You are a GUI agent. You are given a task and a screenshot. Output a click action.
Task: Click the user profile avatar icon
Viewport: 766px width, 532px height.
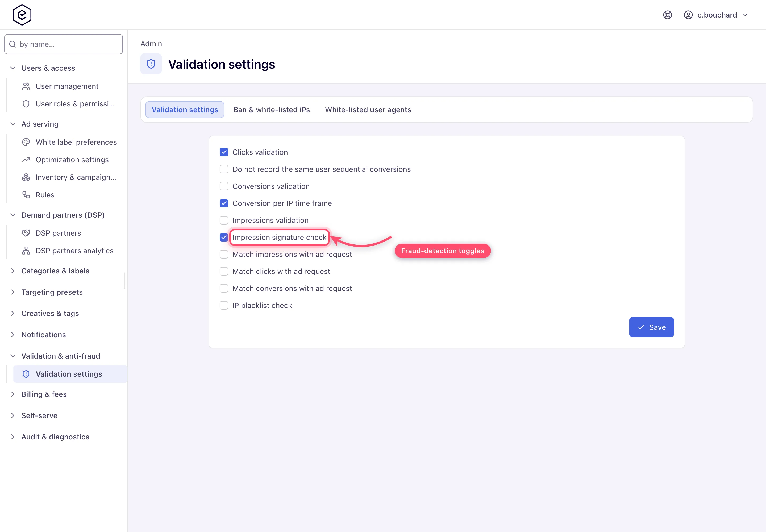click(x=688, y=15)
